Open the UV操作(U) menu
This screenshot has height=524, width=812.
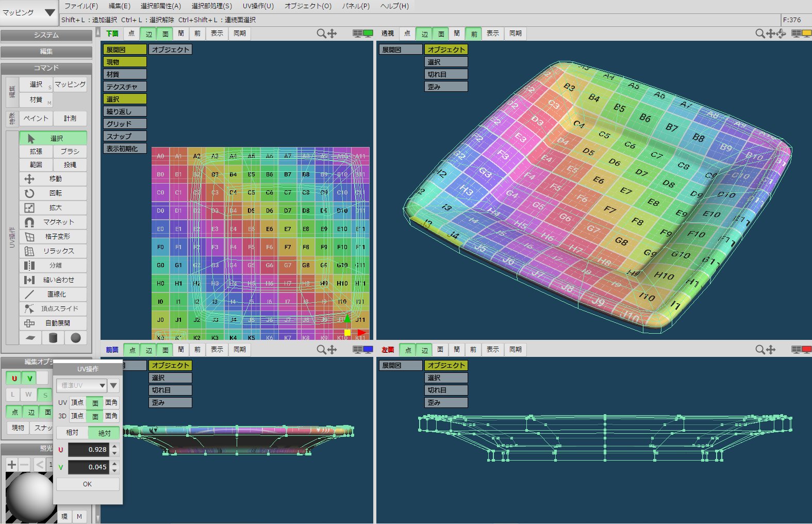(258, 6)
